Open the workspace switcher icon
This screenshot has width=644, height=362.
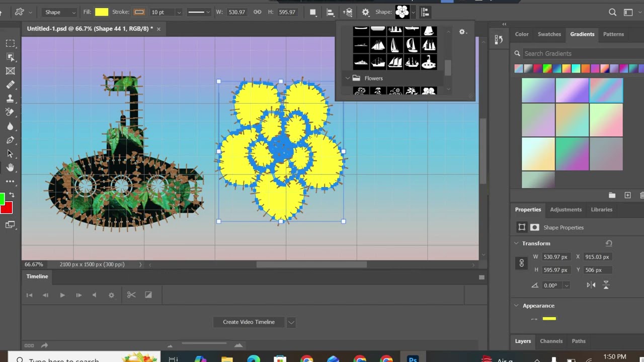628,12
